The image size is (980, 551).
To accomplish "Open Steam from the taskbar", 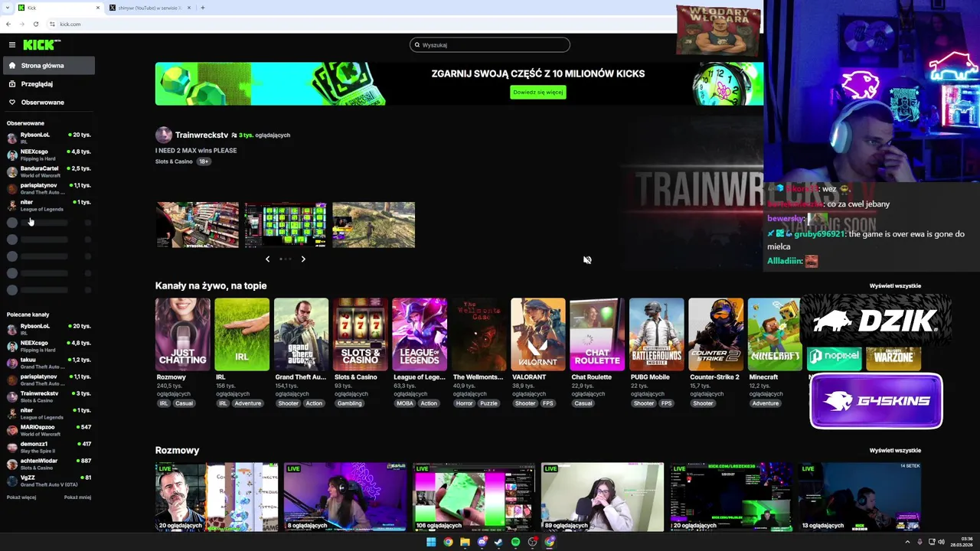I will point(498,542).
